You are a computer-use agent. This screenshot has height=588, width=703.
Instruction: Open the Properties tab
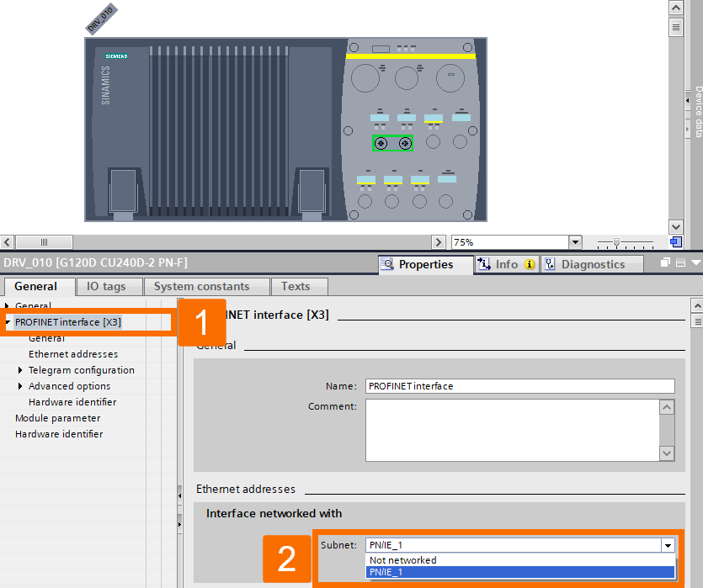[x=425, y=264]
